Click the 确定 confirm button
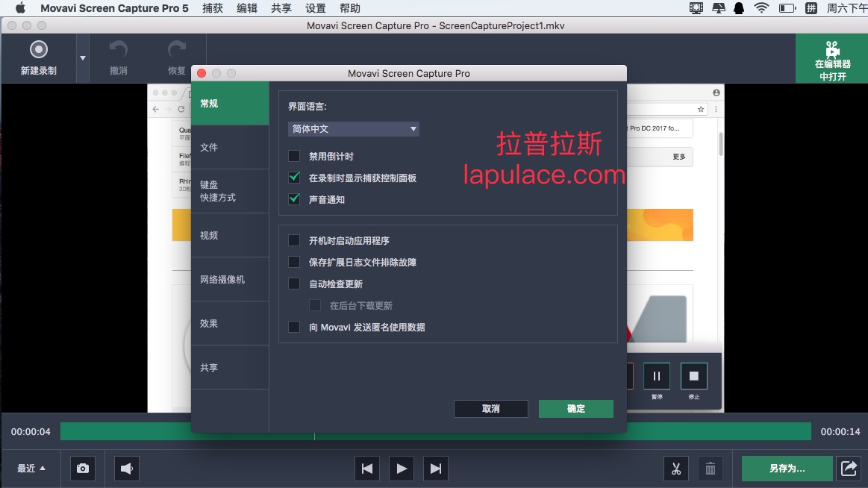868x488 pixels. point(575,409)
